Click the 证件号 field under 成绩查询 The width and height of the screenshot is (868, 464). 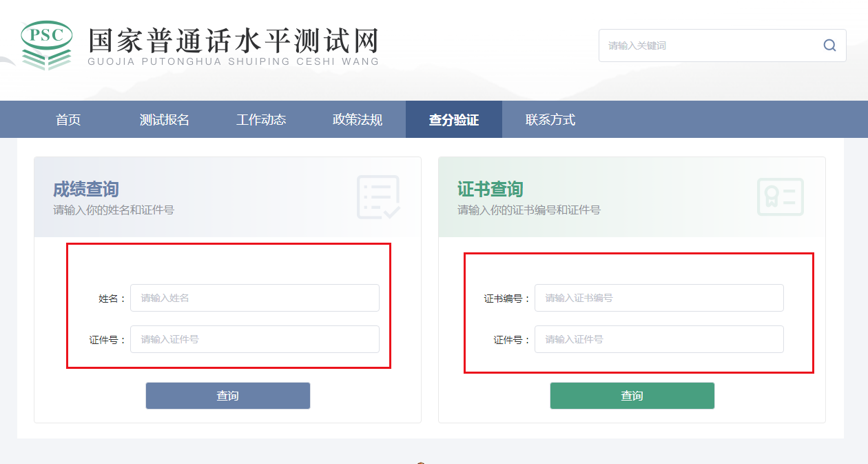click(255, 339)
